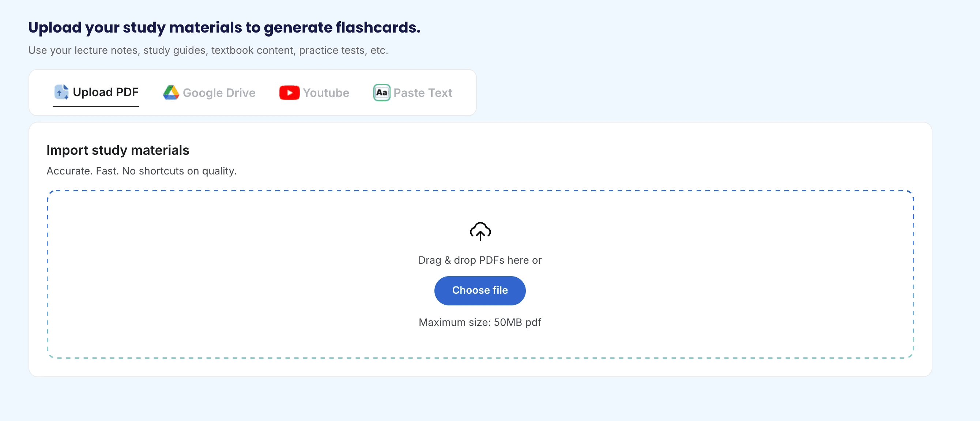Switch to the Paste Text tab

(x=422, y=93)
